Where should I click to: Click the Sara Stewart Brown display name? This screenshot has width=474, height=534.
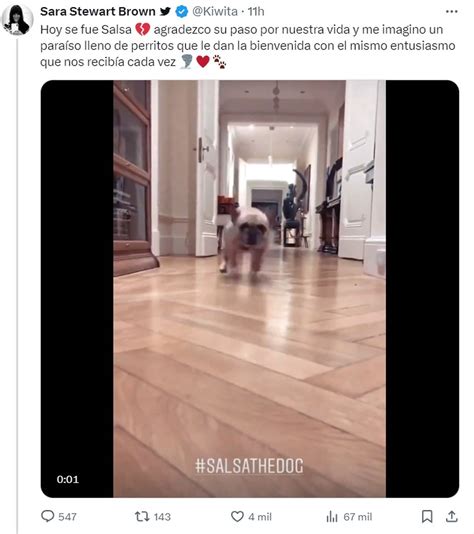98,12
